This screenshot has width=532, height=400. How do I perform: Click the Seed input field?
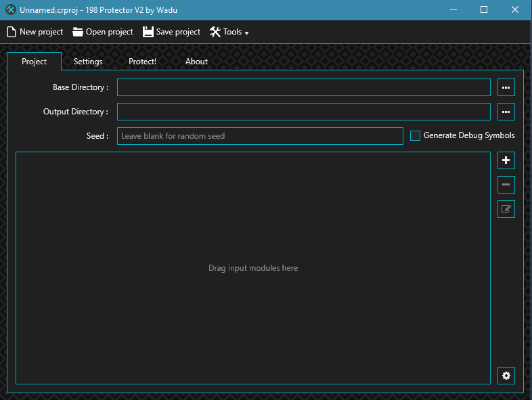(260, 136)
